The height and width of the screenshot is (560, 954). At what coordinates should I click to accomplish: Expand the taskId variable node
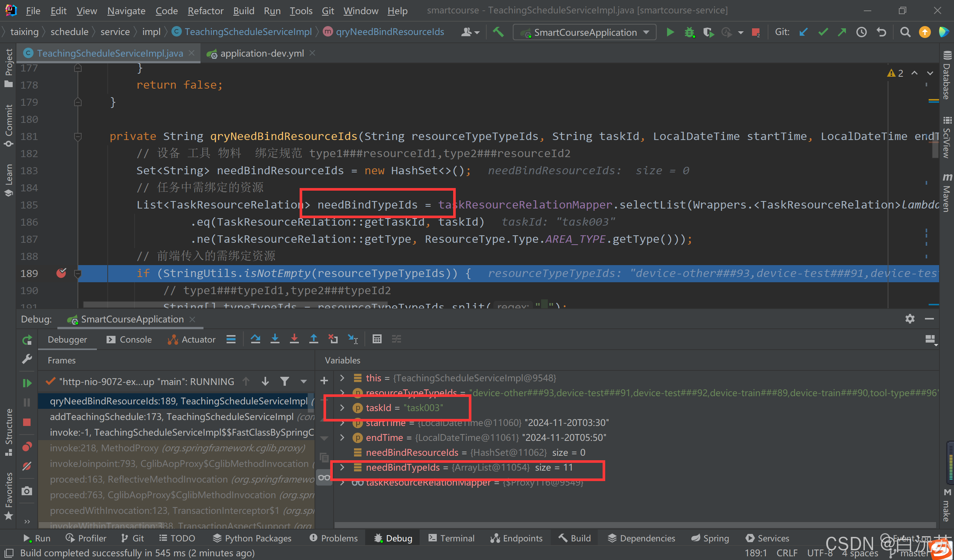click(342, 408)
